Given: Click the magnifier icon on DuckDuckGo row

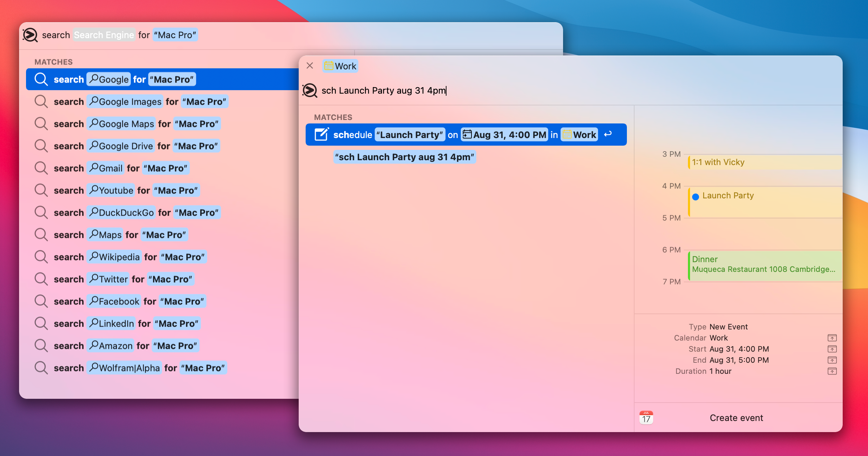Looking at the screenshot, I should (41, 212).
